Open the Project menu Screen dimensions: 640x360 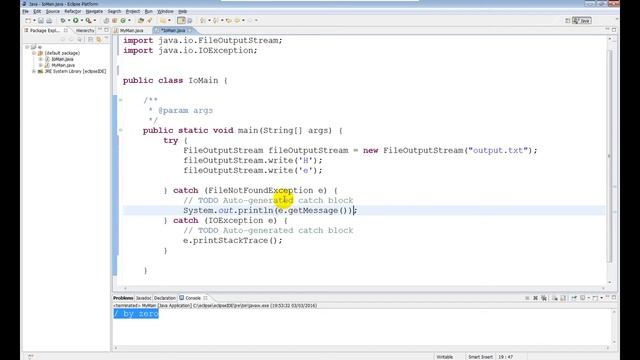pos(133,11)
